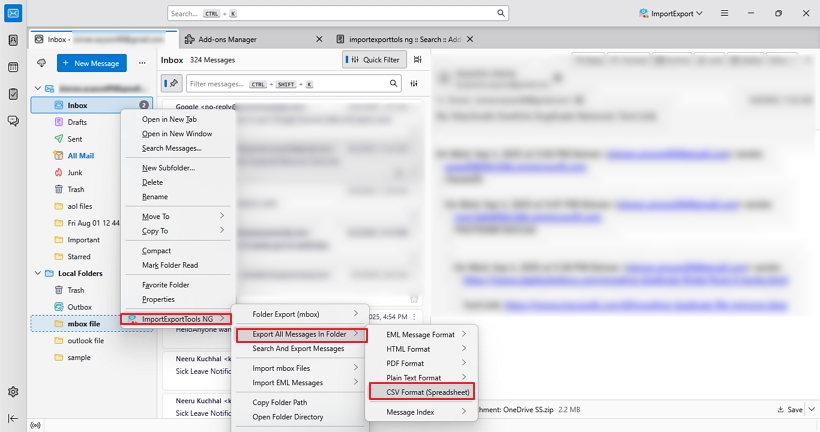Choose New Subfolder... menu entry
Image resolution: width=820 pixels, height=432 pixels.
click(178, 168)
